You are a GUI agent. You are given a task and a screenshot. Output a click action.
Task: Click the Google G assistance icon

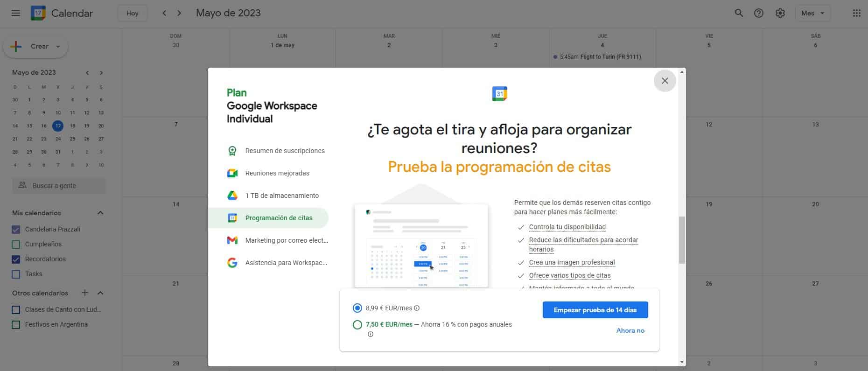click(232, 263)
